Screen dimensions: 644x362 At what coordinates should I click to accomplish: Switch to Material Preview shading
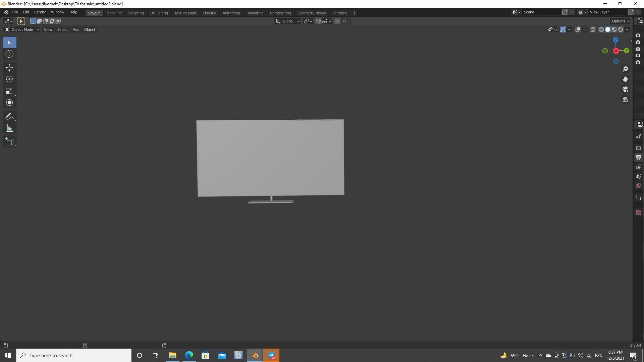(x=614, y=29)
